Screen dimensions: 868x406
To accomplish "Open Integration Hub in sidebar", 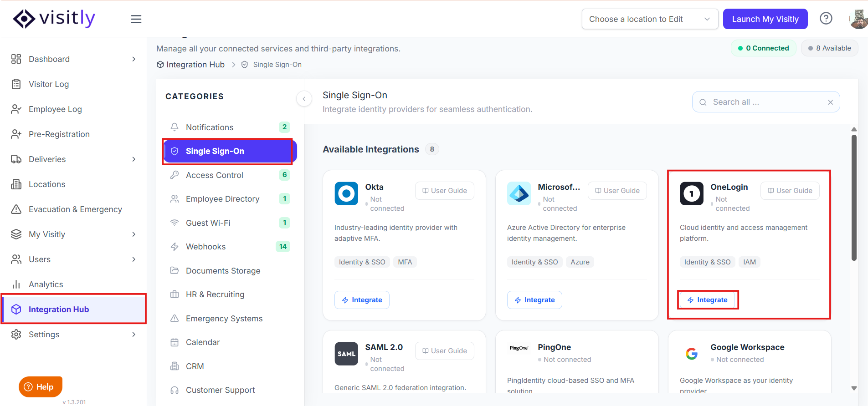I will [73, 310].
